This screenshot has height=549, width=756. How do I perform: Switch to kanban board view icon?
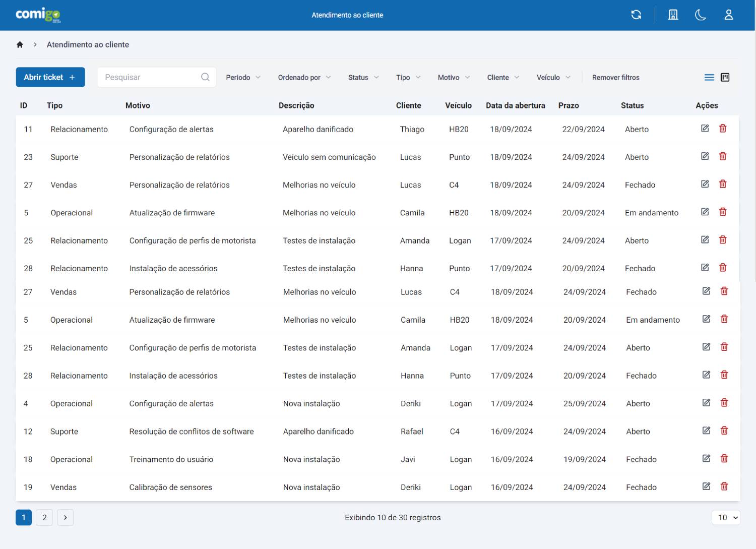tap(725, 77)
